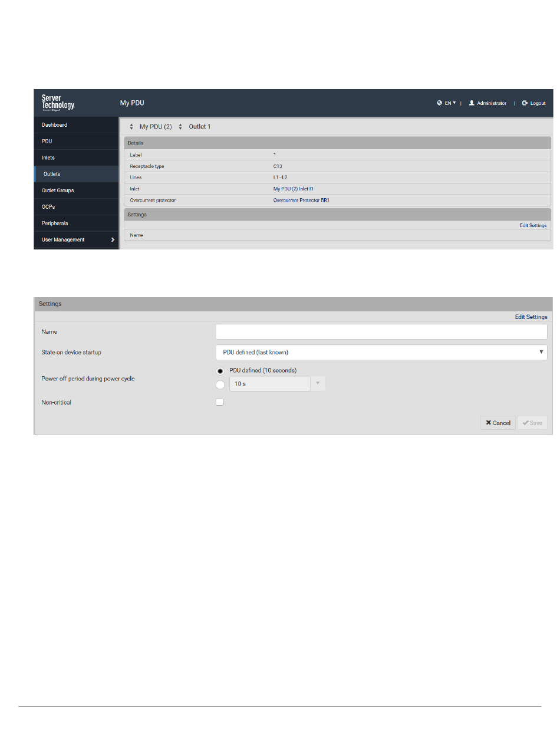Click the Logout arrow icon
This screenshot has width=560, height=743.
point(525,103)
